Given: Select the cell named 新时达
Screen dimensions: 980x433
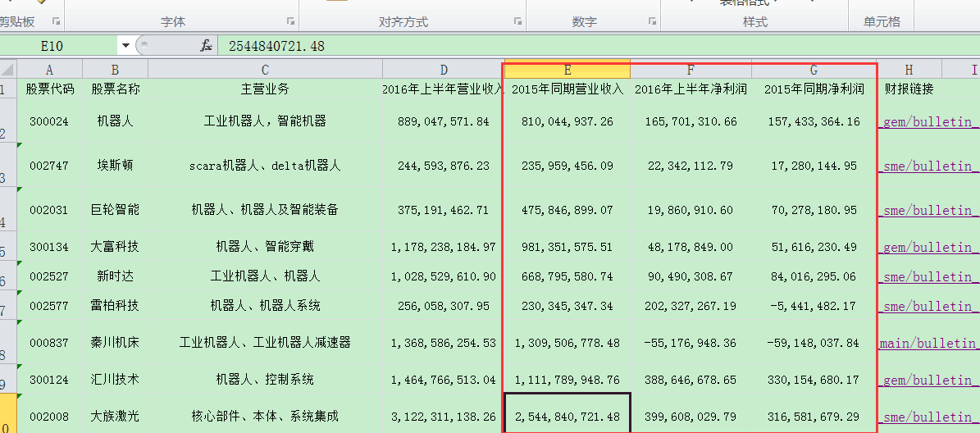Looking at the screenshot, I should click(115, 276).
